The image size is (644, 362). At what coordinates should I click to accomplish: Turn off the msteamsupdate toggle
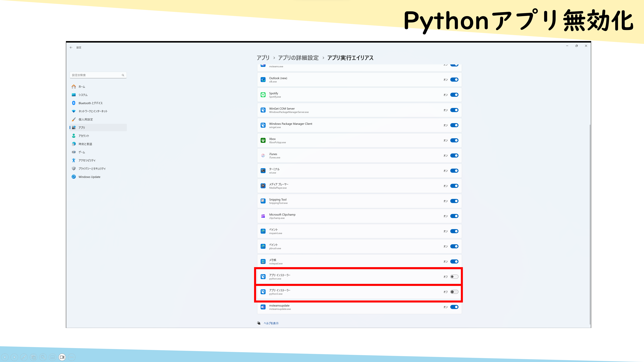[x=454, y=307]
